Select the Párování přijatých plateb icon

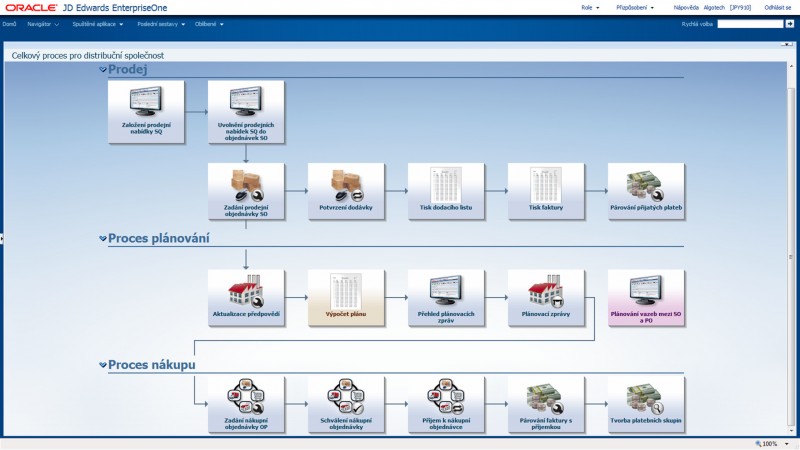(646, 190)
